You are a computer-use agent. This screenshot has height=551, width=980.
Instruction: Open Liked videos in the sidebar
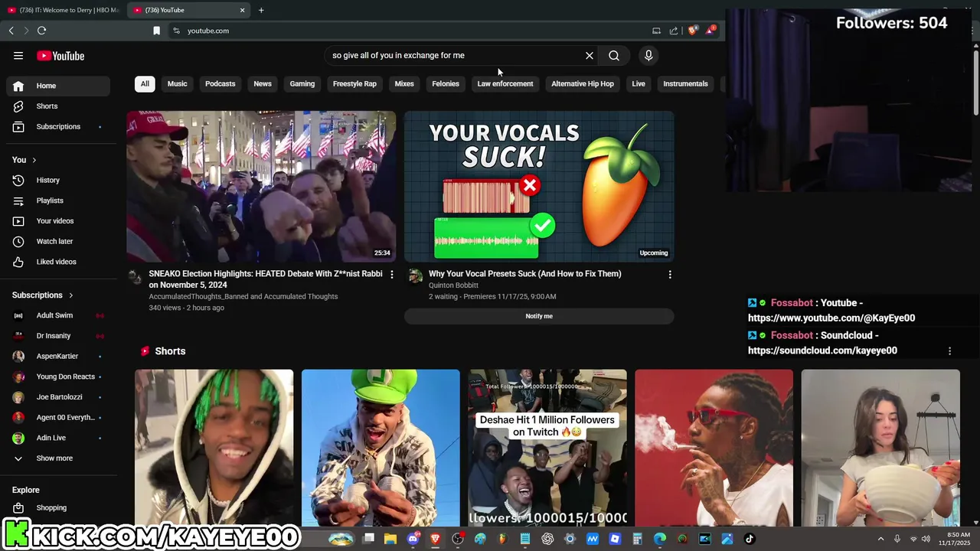[58, 262]
